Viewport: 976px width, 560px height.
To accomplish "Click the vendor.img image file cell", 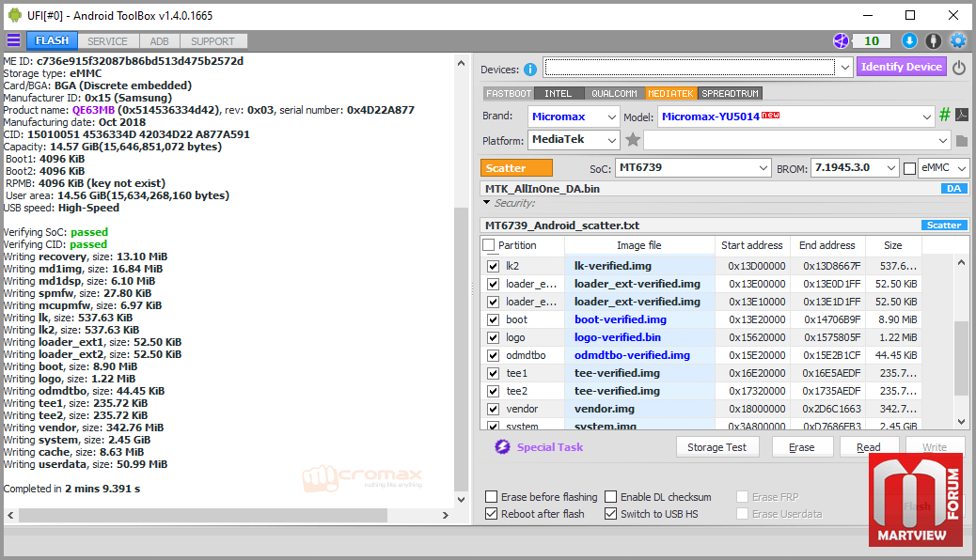I will point(639,410).
